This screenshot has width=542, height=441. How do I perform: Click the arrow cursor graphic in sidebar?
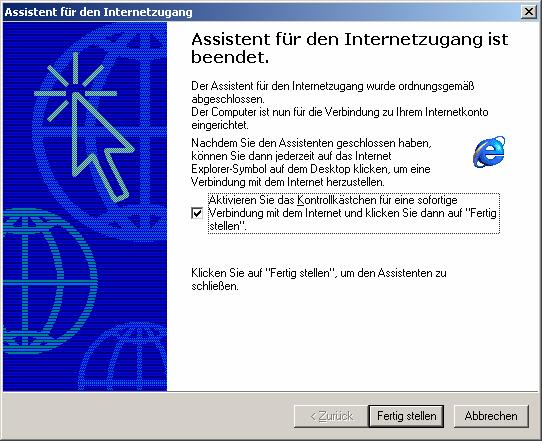point(103,148)
